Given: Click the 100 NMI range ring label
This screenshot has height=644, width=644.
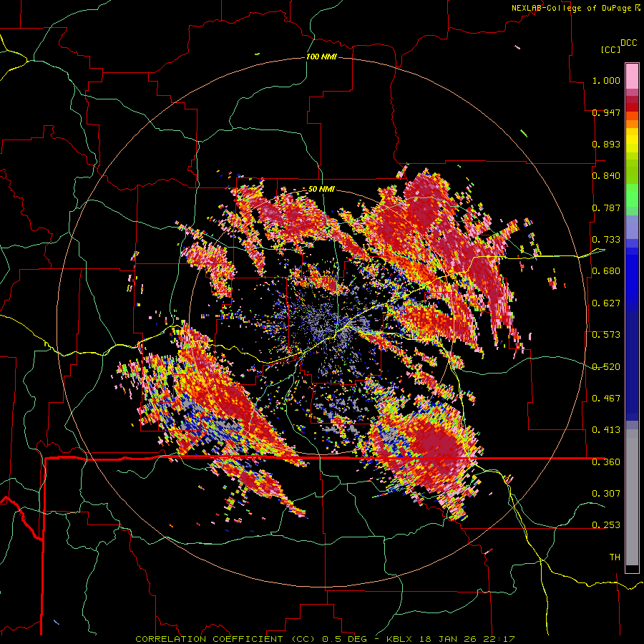Looking at the screenshot, I should [321, 57].
